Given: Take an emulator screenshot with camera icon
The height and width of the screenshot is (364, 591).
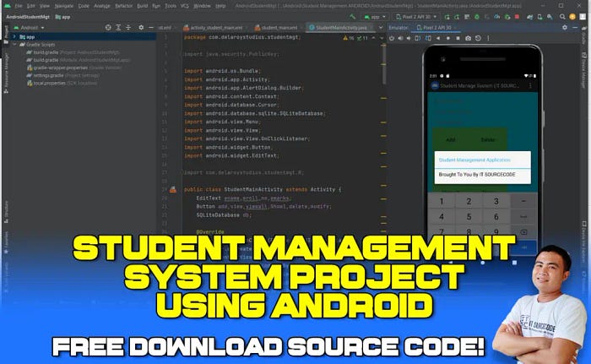Looking at the screenshot, I should (468, 38).
